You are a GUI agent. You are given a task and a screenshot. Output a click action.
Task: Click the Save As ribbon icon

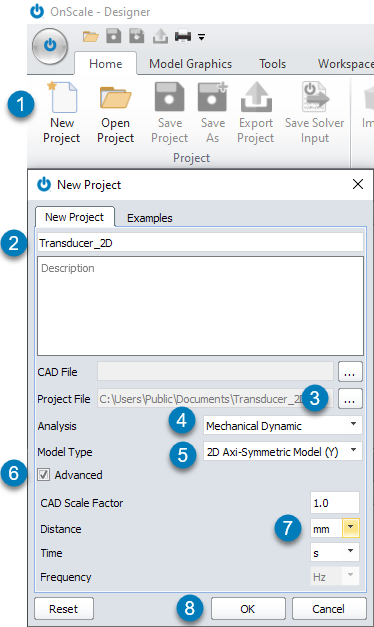[x=212, y=97]
